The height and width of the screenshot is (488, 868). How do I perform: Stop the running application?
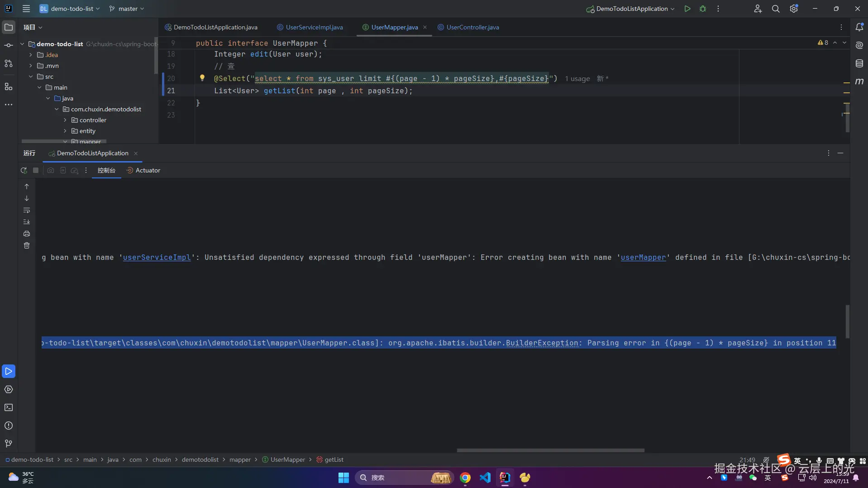pyautogui.click(x=36, y=170)
